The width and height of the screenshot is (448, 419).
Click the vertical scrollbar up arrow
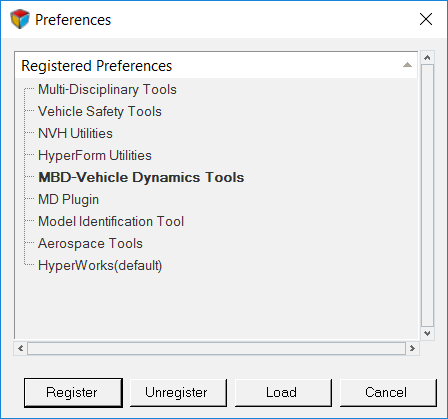pos(427,58)
